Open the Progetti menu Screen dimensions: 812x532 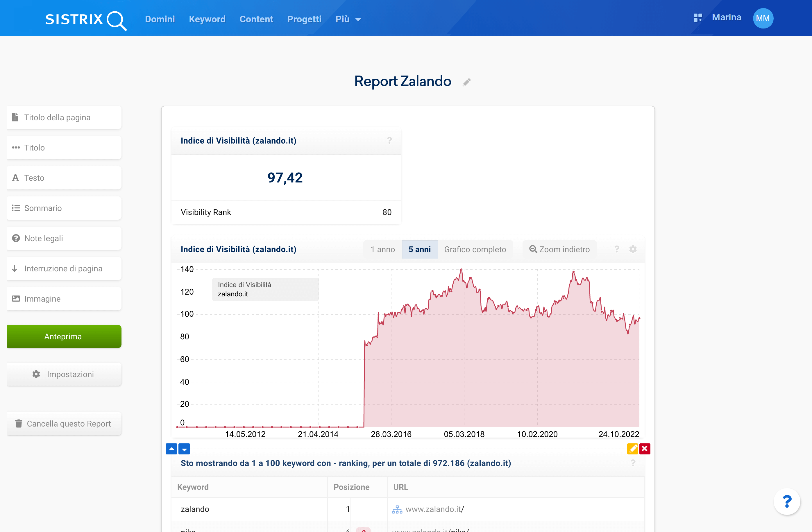click(x=304, y=19)
